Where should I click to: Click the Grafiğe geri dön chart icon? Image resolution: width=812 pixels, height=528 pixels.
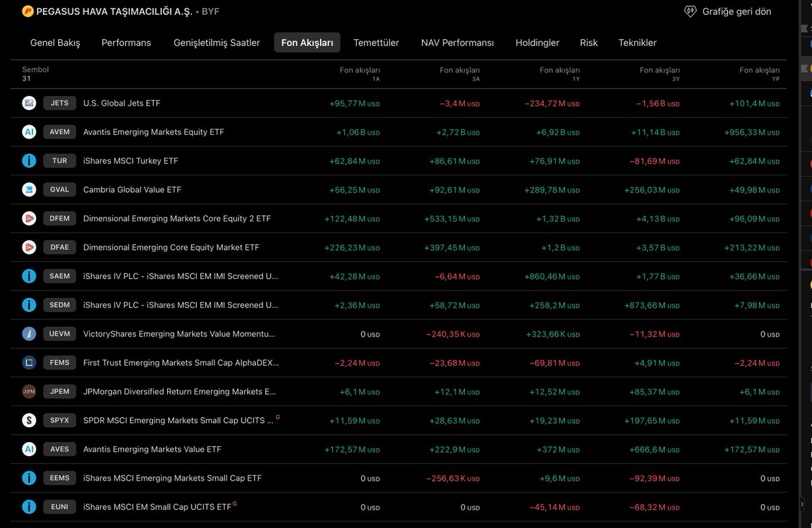(x=690, y=12)
